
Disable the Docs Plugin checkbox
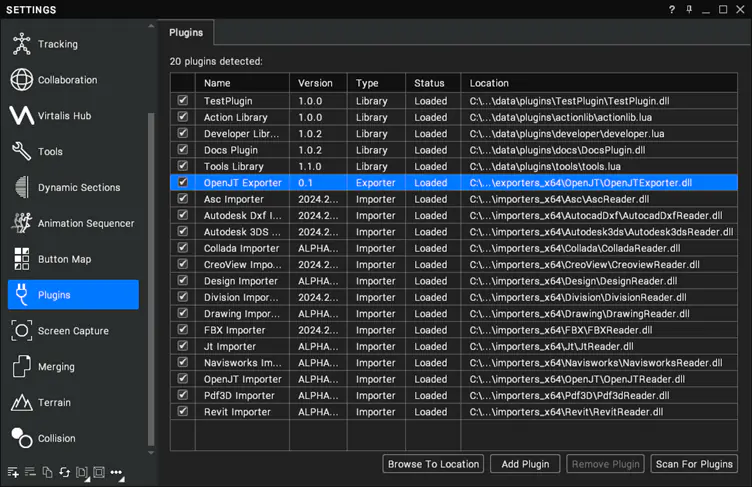pyautogui.click(x=183, y=149)
